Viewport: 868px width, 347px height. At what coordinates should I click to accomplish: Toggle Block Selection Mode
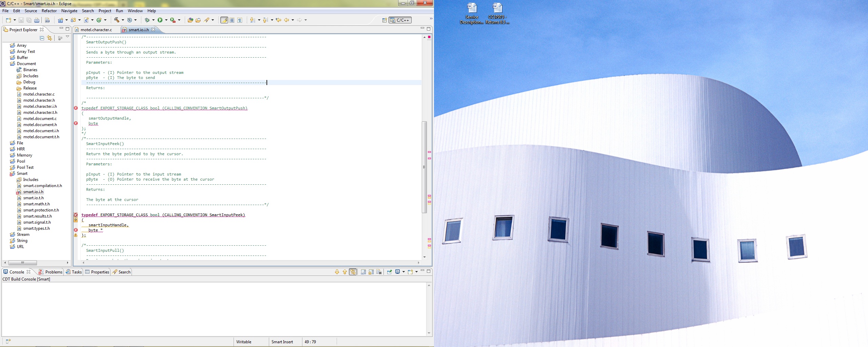[x=232, y=20]
